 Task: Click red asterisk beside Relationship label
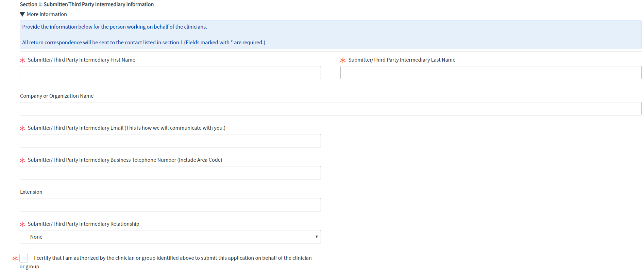(x=22, y=224)
